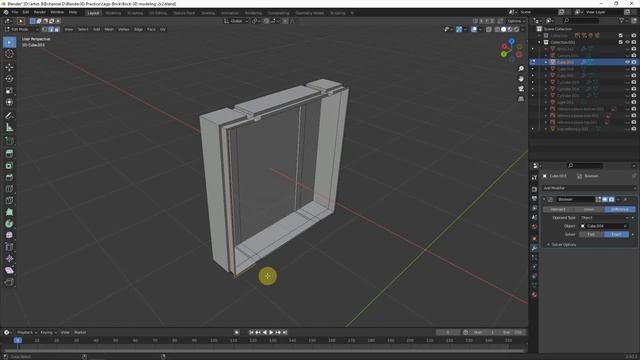Open the Material properties tab icon
The height and width of the screenshot is (360, 640).
pyautogui.click(x=534, y=295)
